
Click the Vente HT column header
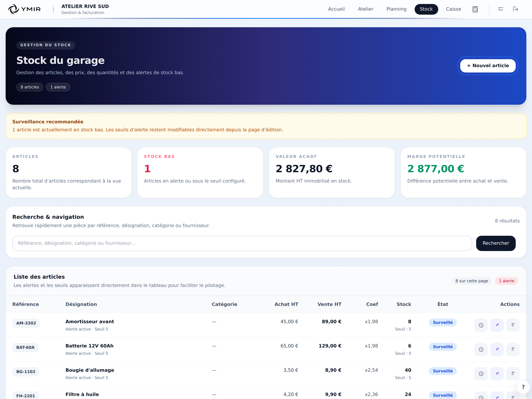[x=329, y=304]
